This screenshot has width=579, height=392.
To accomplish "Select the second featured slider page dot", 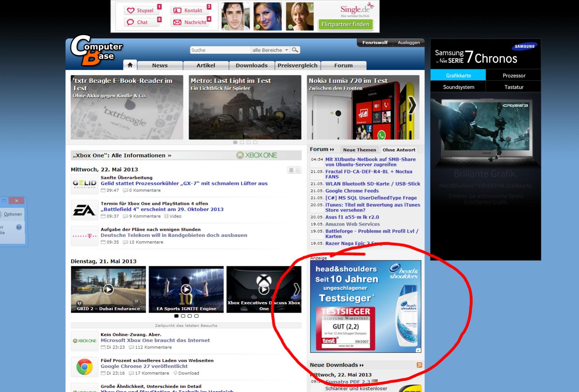I will point(242,142).
